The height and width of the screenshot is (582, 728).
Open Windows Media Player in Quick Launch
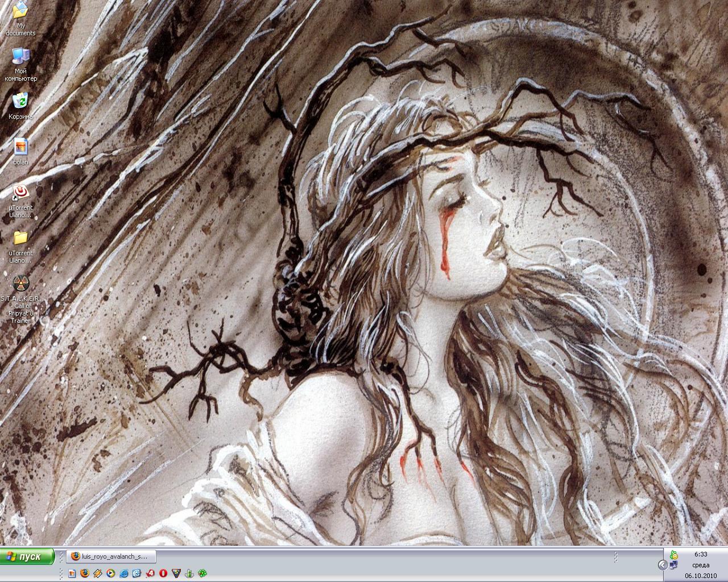point(111,573)
